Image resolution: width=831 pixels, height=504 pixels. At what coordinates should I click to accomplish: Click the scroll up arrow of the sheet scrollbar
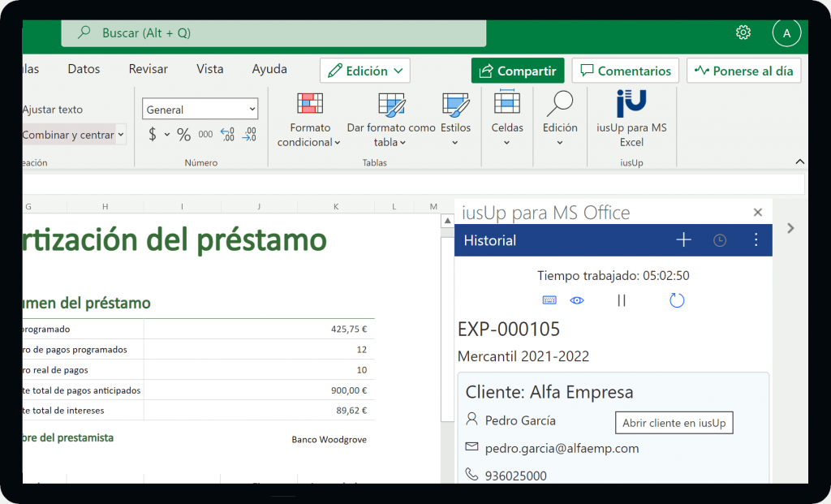coord(448,221)
